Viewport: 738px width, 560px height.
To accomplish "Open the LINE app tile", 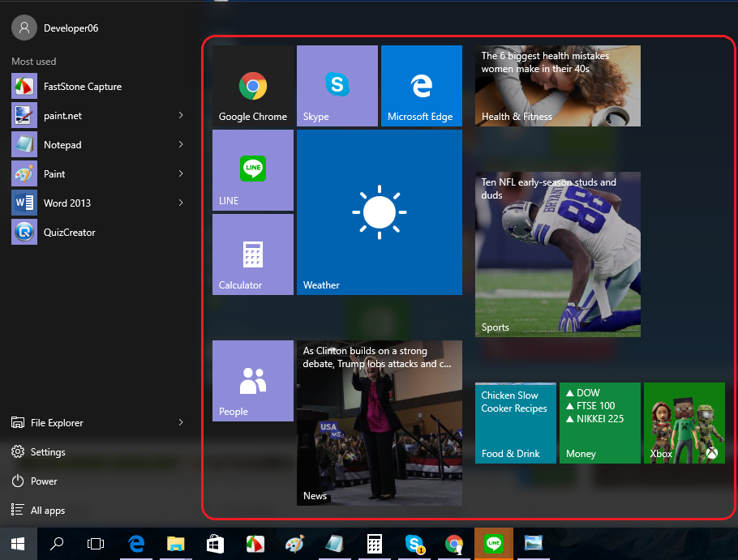I will tap(252, 170).
